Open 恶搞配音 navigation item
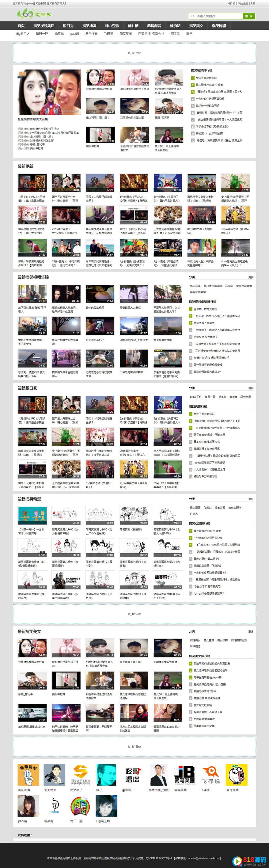Screen dimensions: 269x868 coord(154,26)
